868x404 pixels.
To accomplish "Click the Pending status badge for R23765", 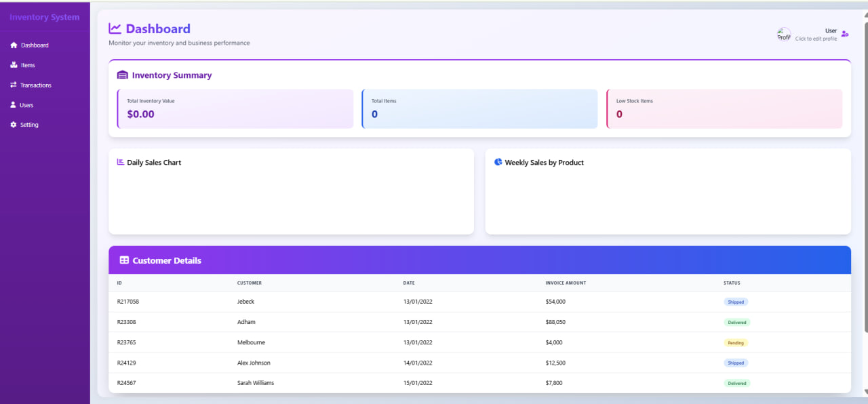I will (736, 342).
